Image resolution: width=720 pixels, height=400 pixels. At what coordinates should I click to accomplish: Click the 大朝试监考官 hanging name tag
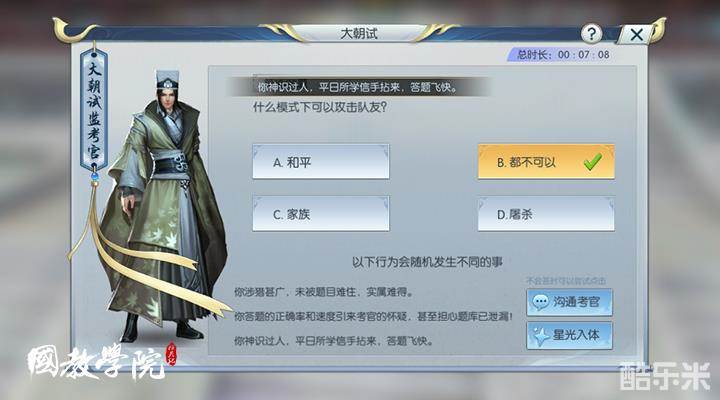[94, 109]
